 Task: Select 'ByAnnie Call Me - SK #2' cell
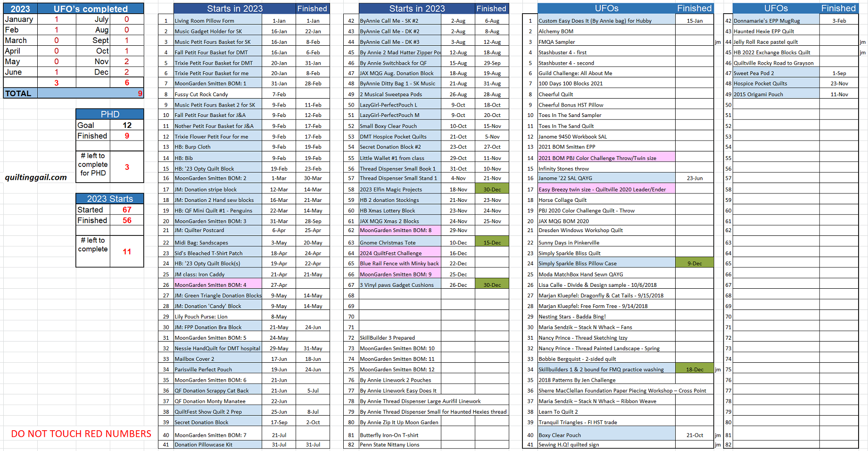400,21
